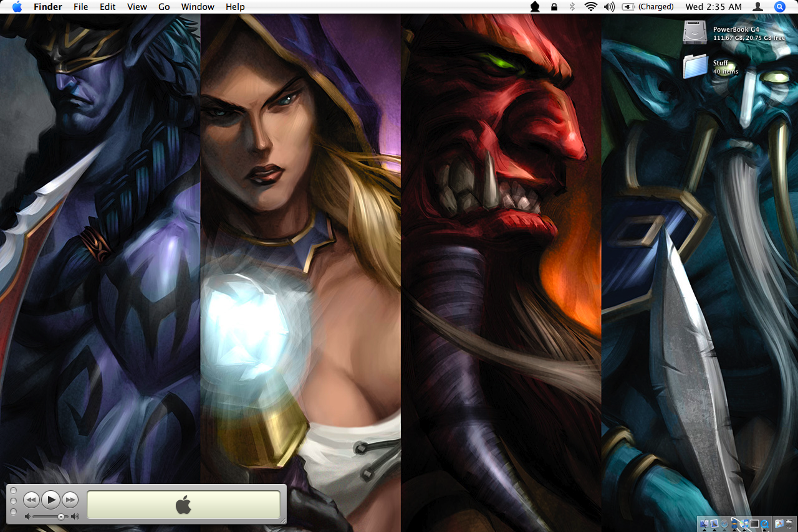Select the PowerBook G4 hard drive icon
798x532 pixels.
[695, 32]
